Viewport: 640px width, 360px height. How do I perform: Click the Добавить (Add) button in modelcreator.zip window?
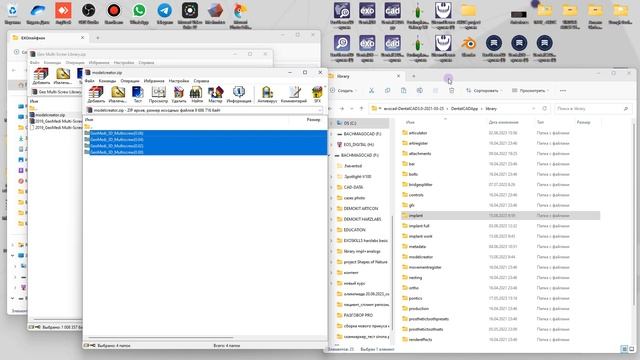(x=96, y=94)
